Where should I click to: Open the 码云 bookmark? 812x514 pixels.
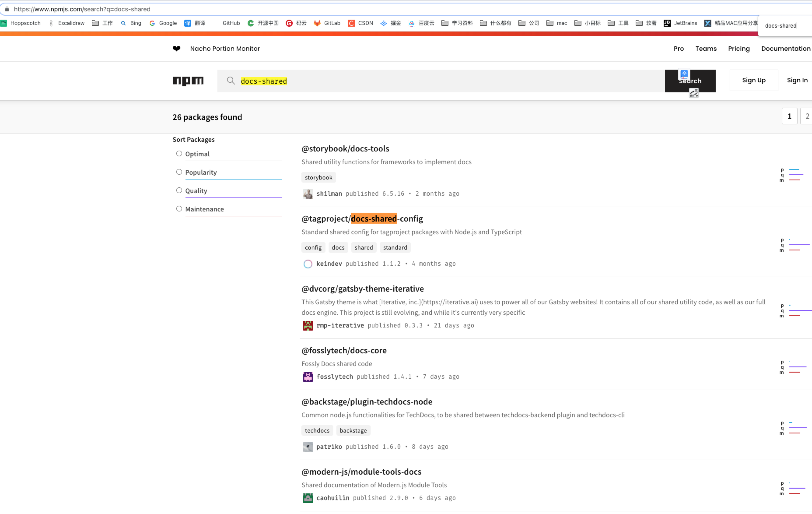[x=296, y=23]
